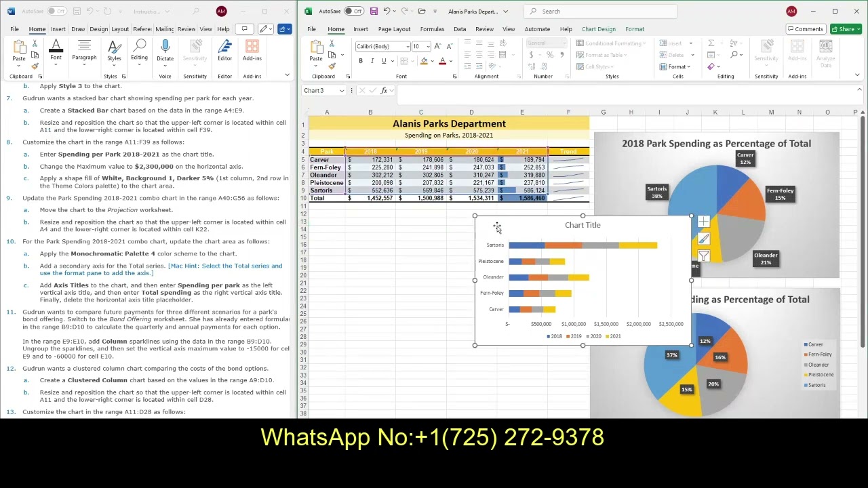Open Name Box dropdown showing Chart 3
Viewport: 868px width, 488px height.
(x=342, y=91)
